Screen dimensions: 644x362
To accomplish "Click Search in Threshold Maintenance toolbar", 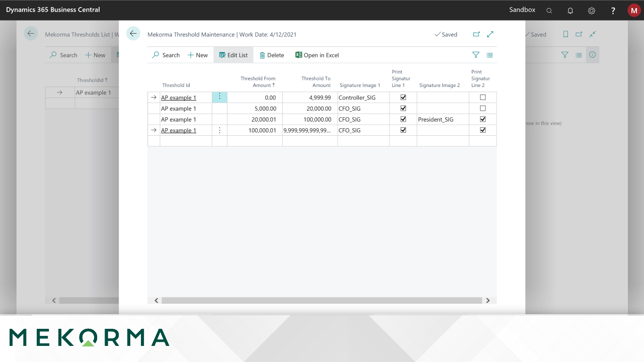I will click(166, 55).
